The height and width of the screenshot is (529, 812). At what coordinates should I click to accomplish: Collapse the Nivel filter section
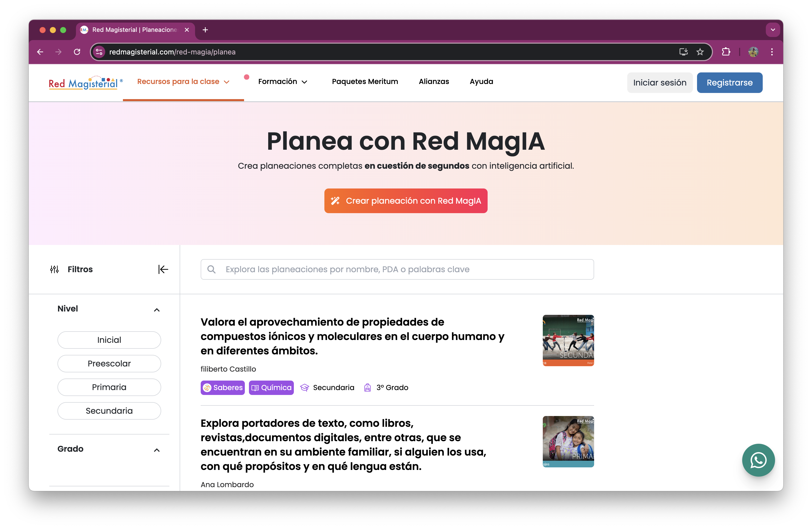157,310
